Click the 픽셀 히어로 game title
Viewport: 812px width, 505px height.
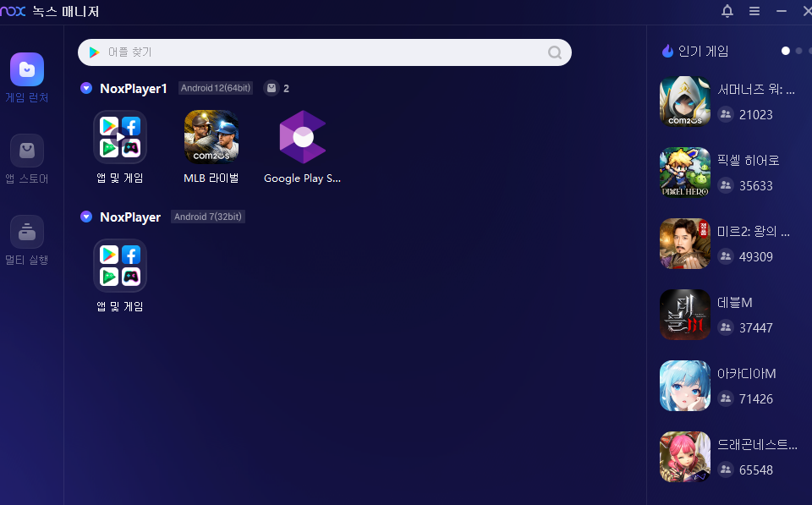click(x=749, y=160)
